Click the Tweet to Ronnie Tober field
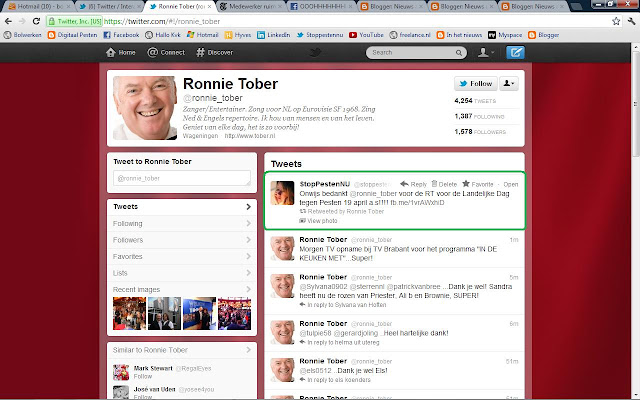Viewport: 640px width, 400px height. click(182, 178)
